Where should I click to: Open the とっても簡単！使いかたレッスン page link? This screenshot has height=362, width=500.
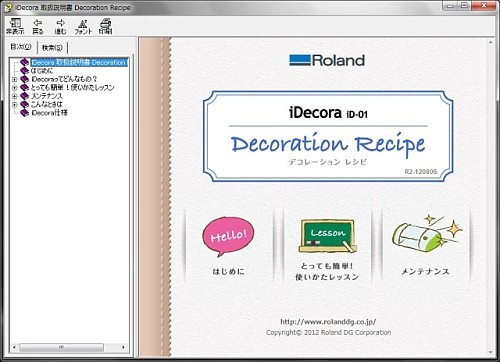point(327,271)
